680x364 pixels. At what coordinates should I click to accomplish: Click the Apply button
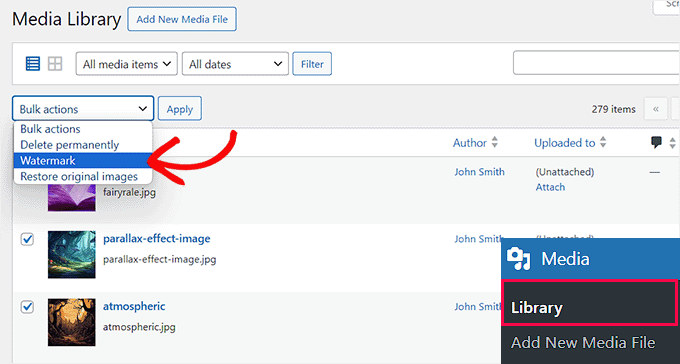180,108
